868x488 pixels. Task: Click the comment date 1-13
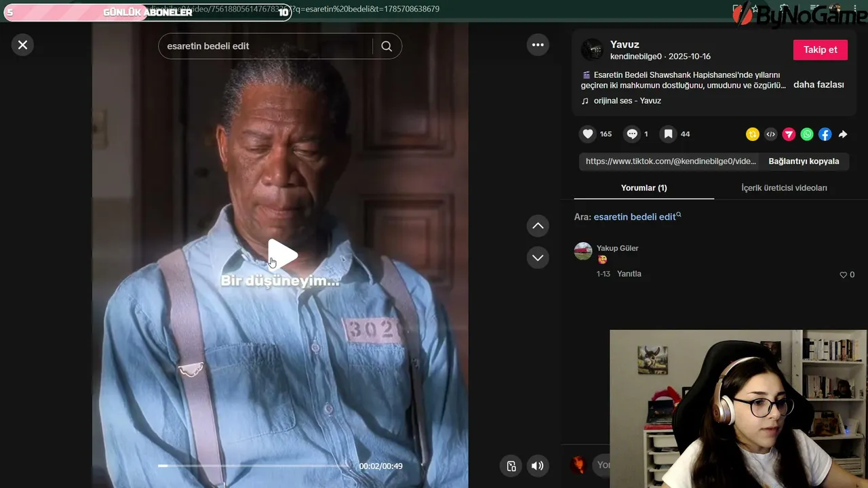tap(604, 274)
